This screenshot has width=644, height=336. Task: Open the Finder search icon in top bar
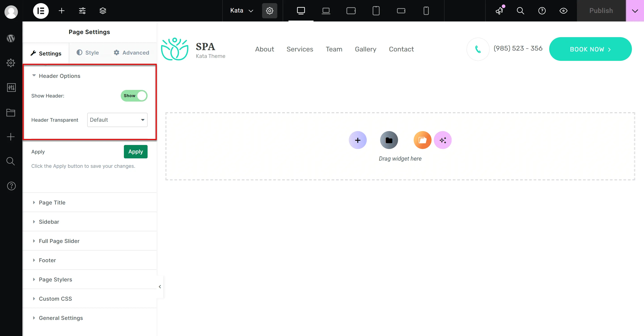click(x=521, y=11)
